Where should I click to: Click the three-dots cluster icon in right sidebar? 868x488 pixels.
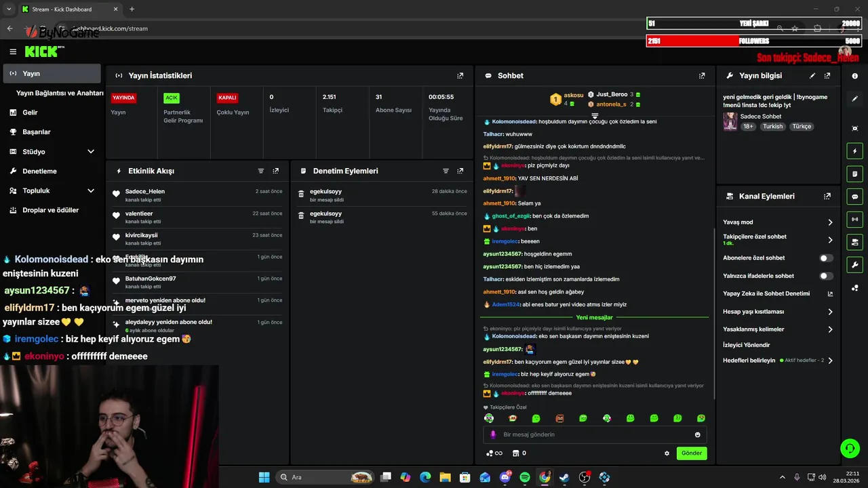[855, 288]
